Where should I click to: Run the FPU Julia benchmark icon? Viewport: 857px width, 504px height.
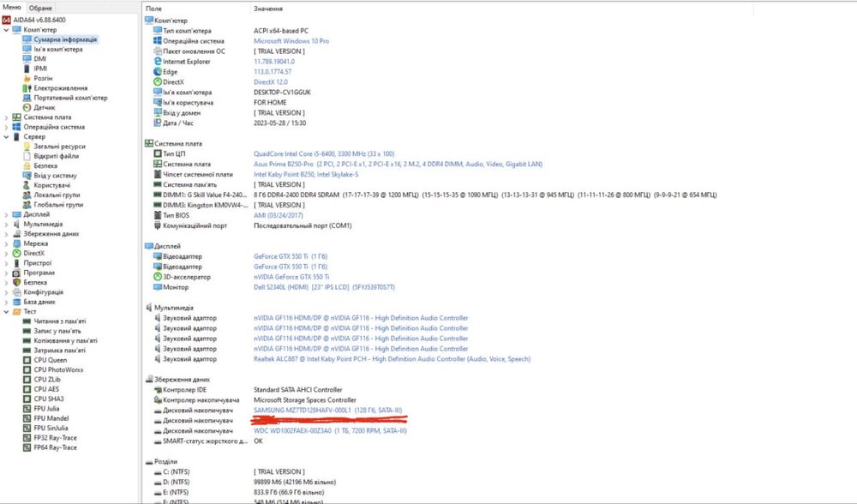tap(27, 408)
